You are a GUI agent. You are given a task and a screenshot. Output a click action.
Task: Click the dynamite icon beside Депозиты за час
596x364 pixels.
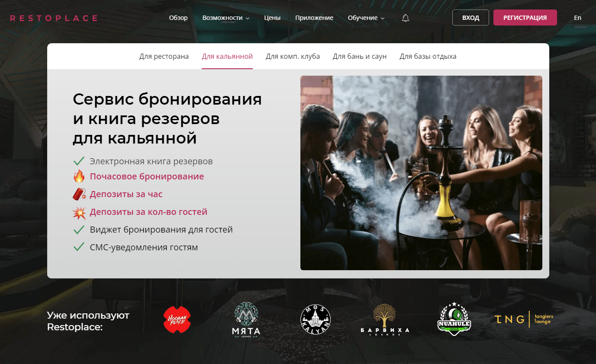79,194
